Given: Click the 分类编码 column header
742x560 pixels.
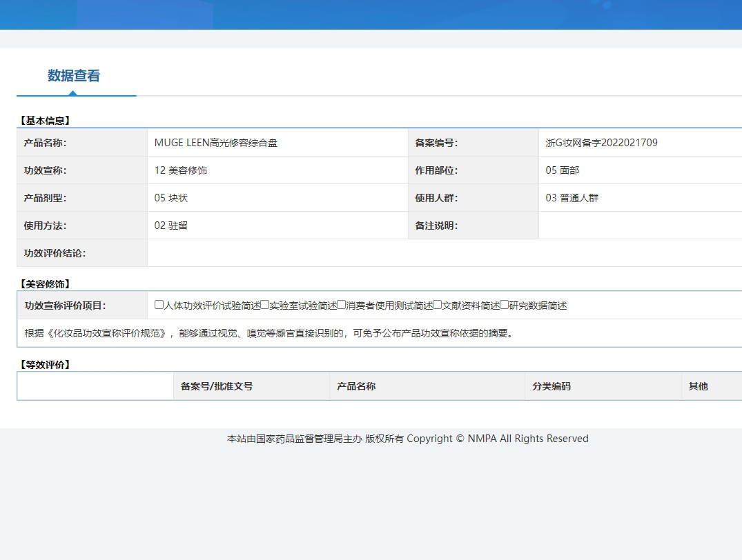Looking at the screenshot, I should tap(551, 386).
